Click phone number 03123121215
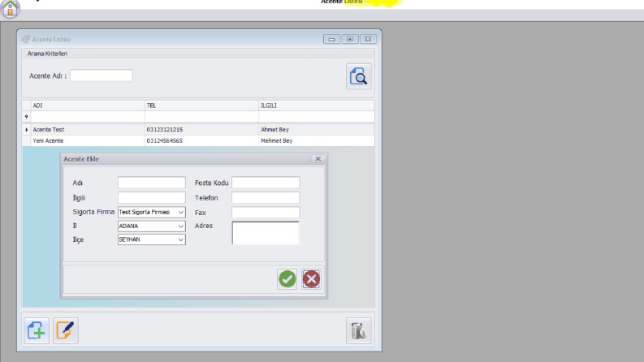This screenshot has width=644, height=362. [165, 130]
